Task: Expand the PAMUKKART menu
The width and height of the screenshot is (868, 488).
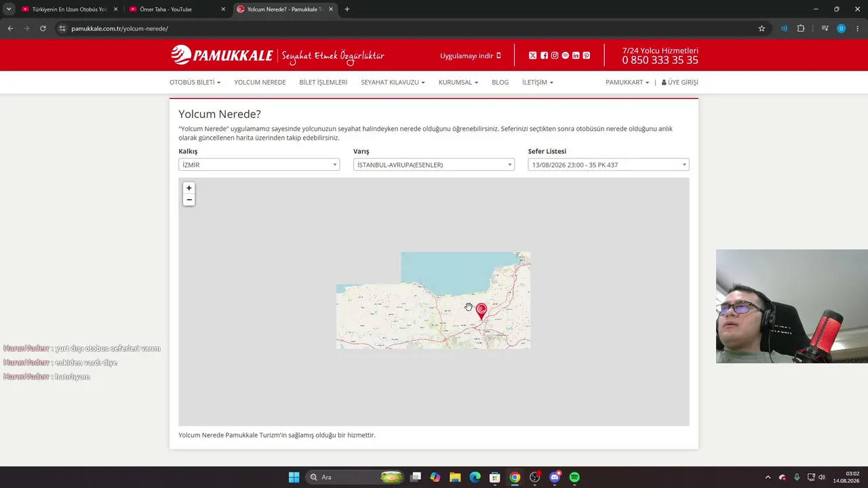Action: (627, 82)
